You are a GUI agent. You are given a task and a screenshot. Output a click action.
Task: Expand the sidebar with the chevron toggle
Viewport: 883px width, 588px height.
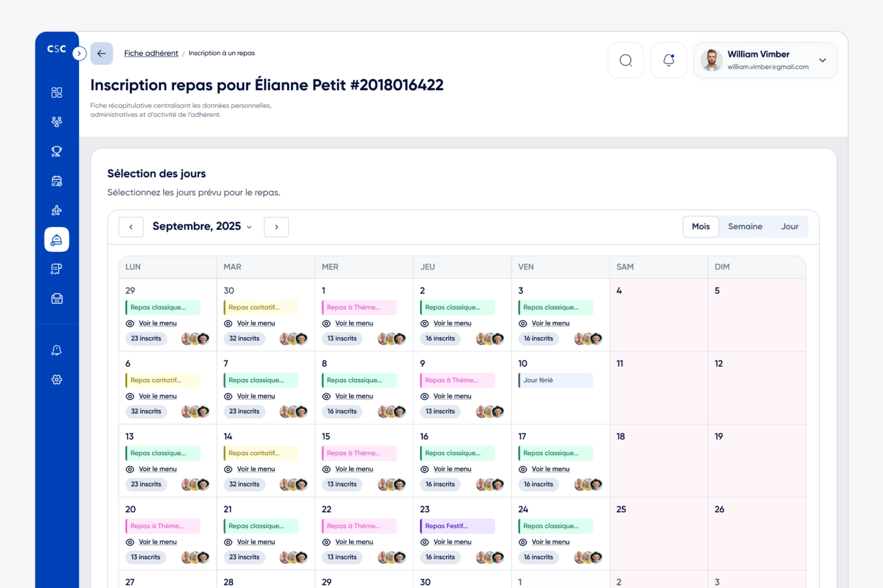[79, 53]
